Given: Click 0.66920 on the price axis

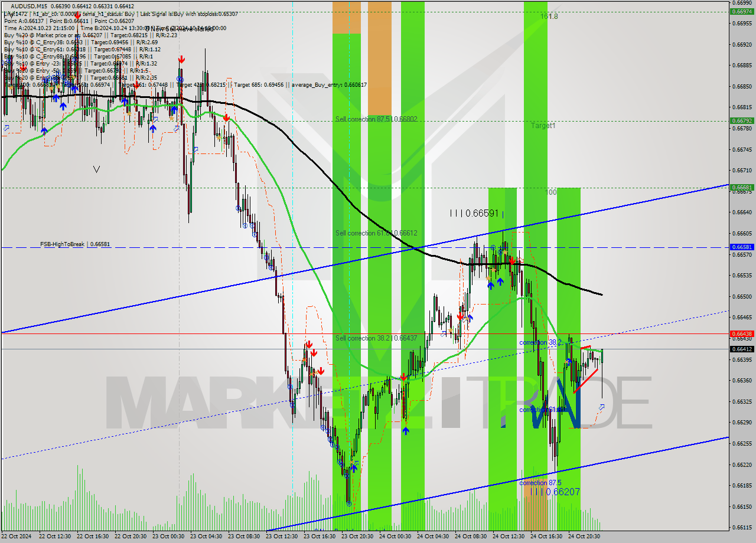Looking at the screenshot, I should pos(741,44).
